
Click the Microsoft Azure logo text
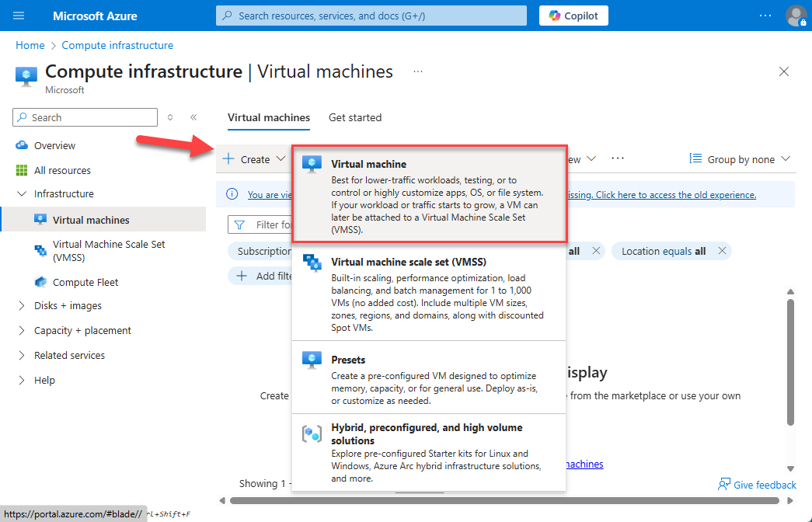[95, 16]
